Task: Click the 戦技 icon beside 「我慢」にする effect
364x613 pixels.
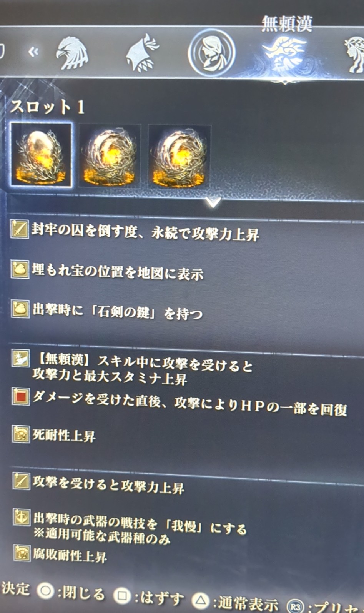Action: tap(22, 517)
